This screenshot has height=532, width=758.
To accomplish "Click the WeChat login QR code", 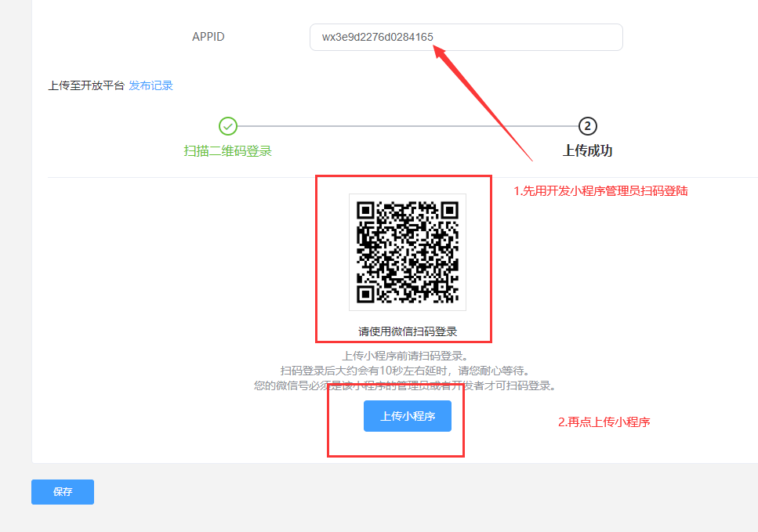I will coord(408,252).
